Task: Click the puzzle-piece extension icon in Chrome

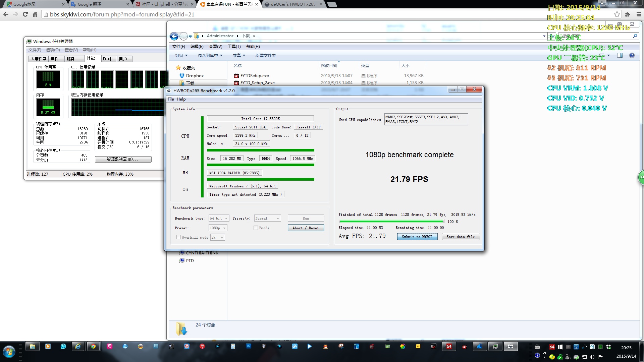Action: tap(628, 14)
